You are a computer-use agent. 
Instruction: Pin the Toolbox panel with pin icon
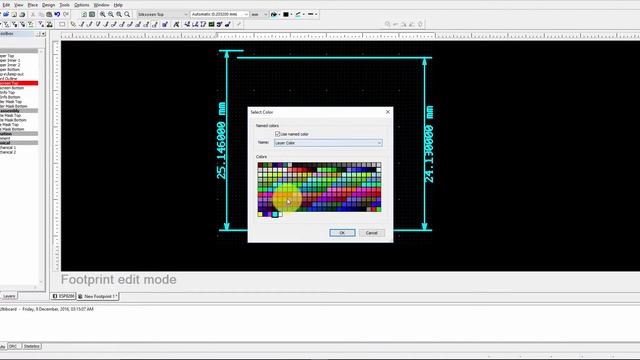point(38,33)
